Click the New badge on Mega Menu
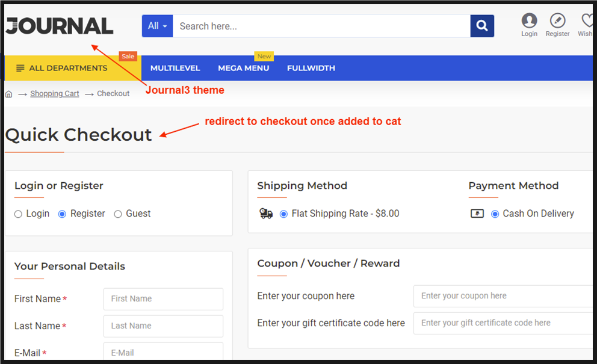 coord(264,56)
